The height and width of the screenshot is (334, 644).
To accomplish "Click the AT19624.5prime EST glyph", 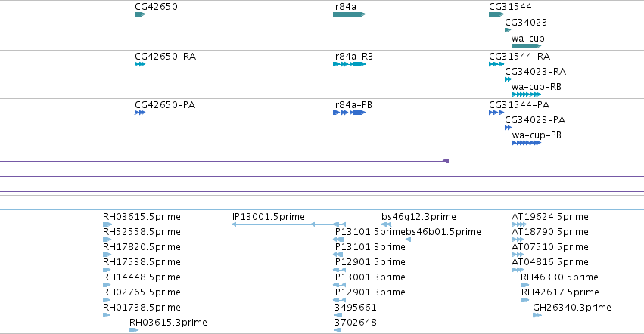I will 518,224.
